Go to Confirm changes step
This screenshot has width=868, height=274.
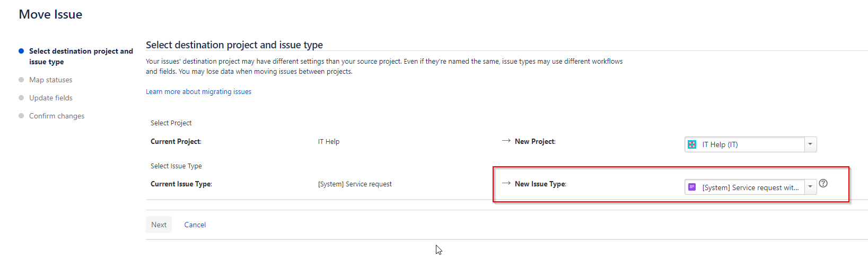[57, 116]
